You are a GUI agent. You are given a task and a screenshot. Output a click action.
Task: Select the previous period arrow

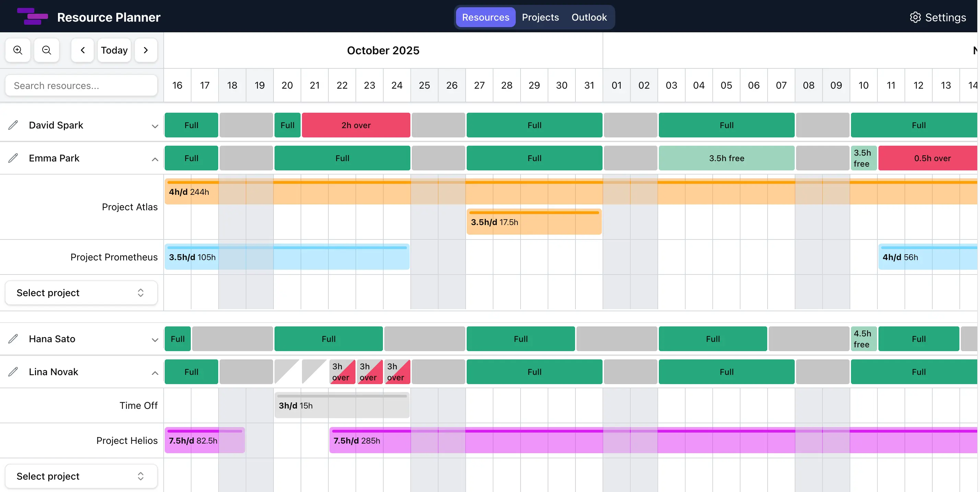82,50
